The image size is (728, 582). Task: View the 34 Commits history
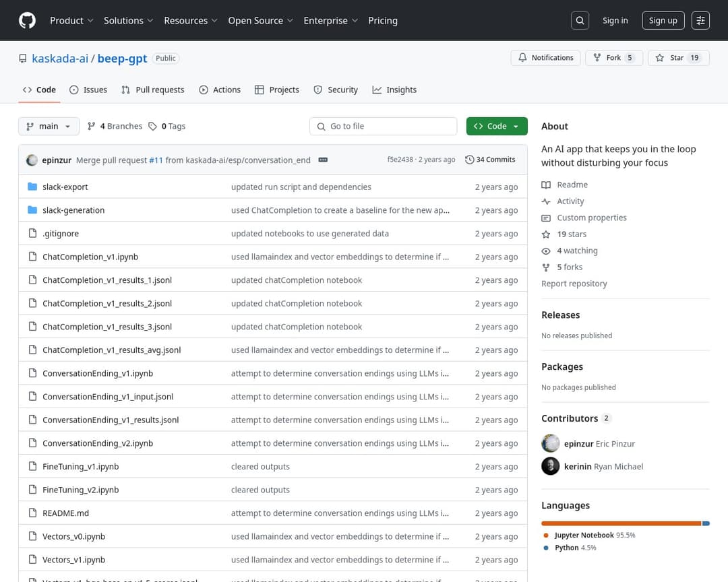(490, 160)
